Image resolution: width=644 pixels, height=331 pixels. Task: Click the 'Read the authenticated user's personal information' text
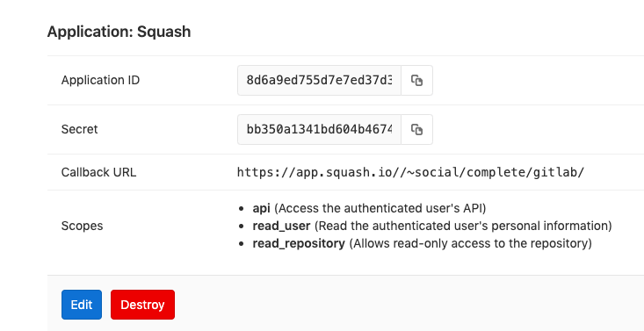(463, 226)
